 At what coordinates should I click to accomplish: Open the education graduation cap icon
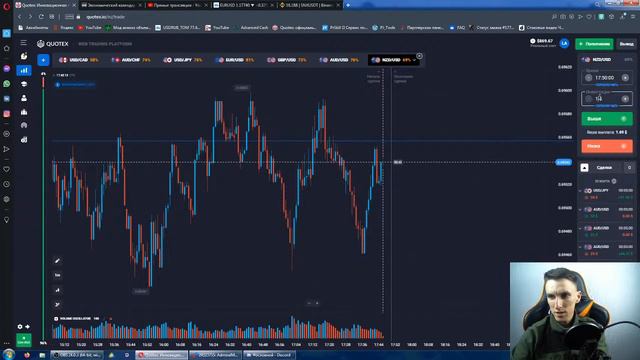24,84
